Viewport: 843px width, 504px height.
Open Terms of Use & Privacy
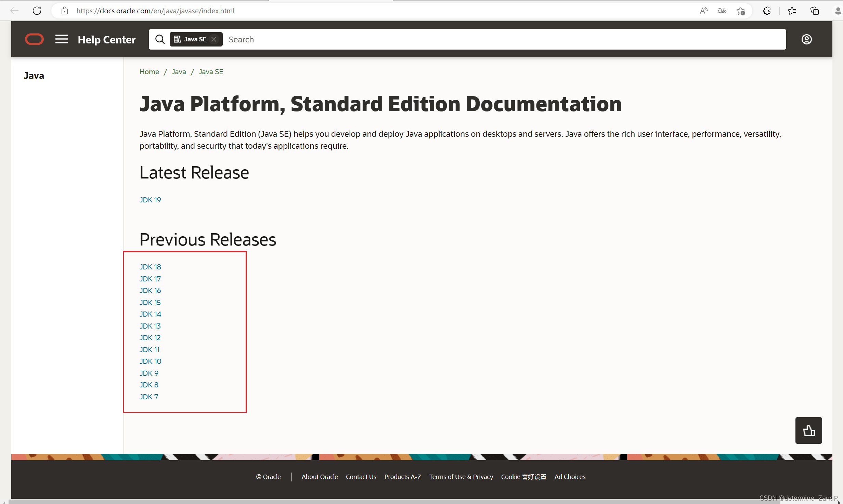point(461,477)
